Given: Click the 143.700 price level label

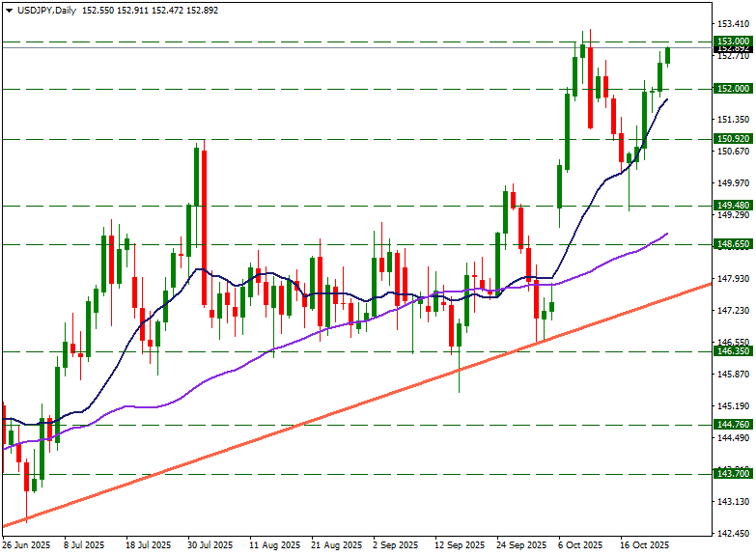Looking at the screenshot, I should 732,474.
